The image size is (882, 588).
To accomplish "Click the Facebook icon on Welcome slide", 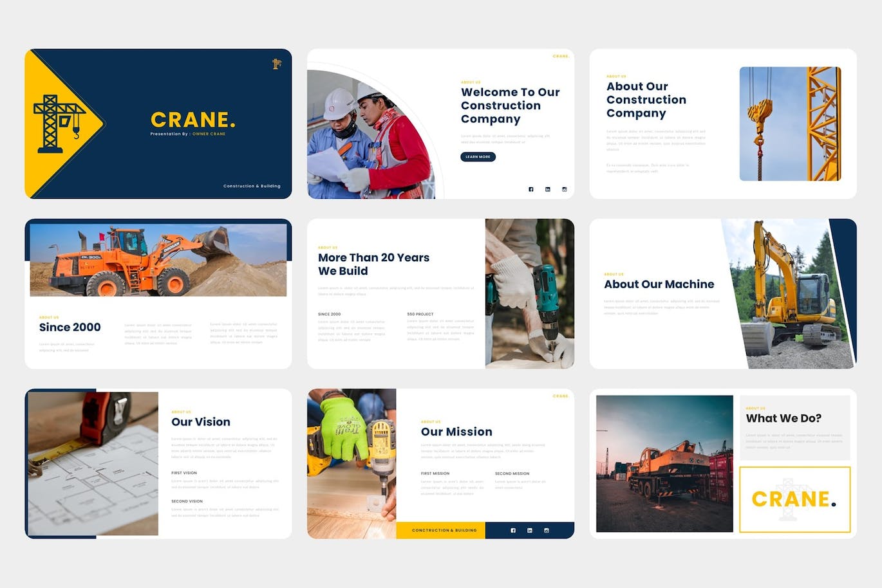I will (531, 189).
